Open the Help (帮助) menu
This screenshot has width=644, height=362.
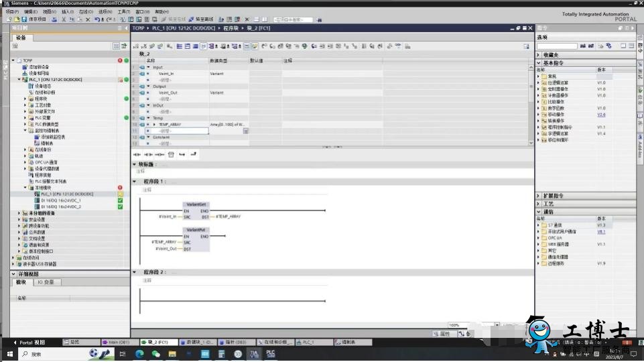(x=162, y=11)
